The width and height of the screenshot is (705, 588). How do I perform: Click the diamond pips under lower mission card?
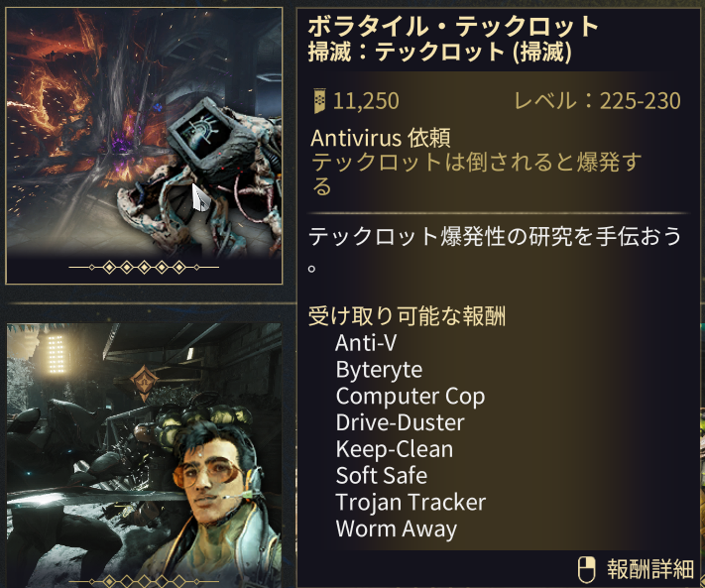tap(144, 581)
